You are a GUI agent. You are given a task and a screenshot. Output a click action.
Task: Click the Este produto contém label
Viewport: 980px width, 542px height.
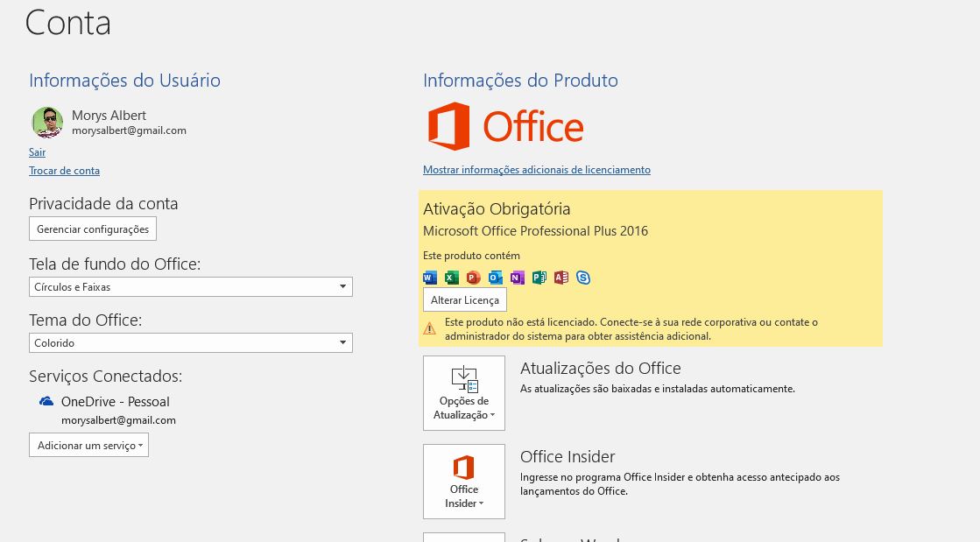pos(471,255)
